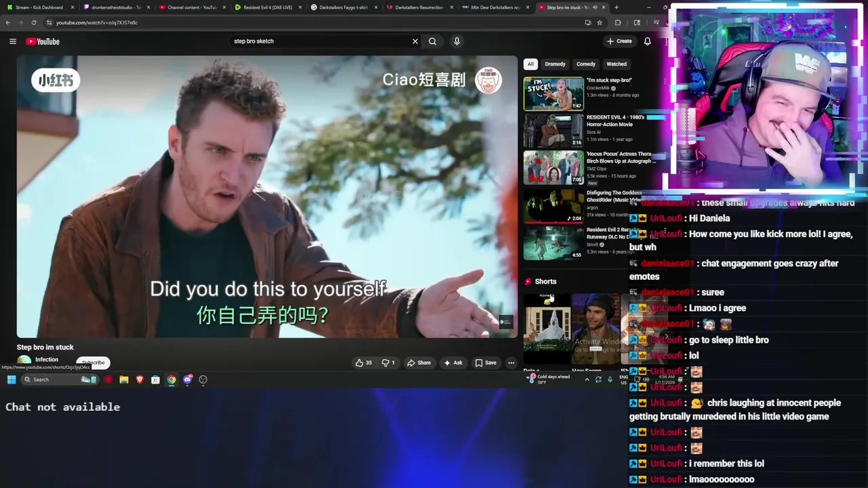Viewport: 868px width, 488px height.
Task: Open browser extensions puzzle icon
Action: pos(618,22)
